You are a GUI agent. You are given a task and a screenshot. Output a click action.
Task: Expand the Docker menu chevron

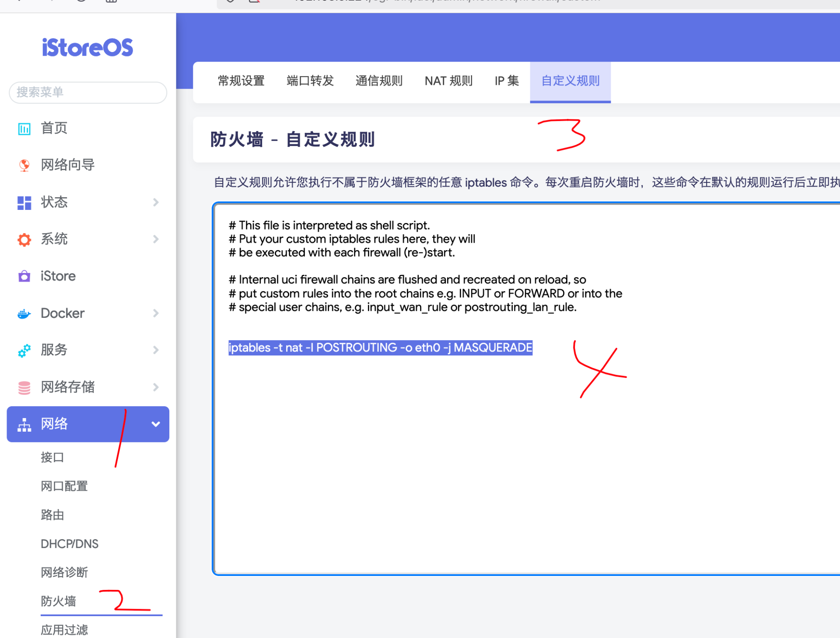click(x=156, y=313)
